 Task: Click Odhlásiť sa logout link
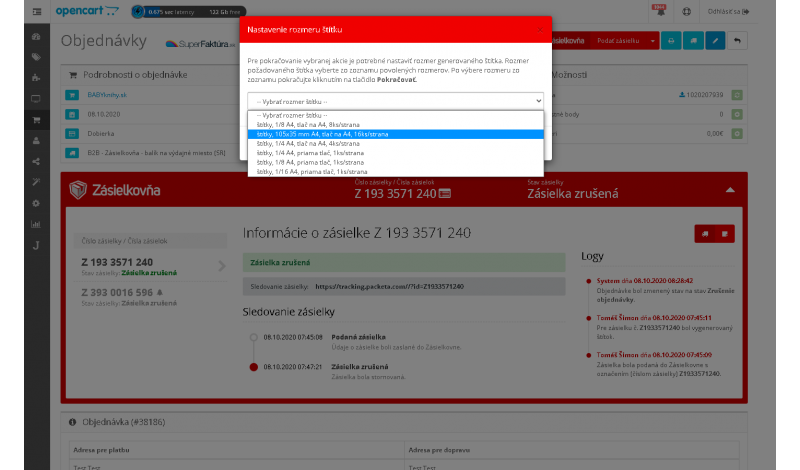coord(728,11)
